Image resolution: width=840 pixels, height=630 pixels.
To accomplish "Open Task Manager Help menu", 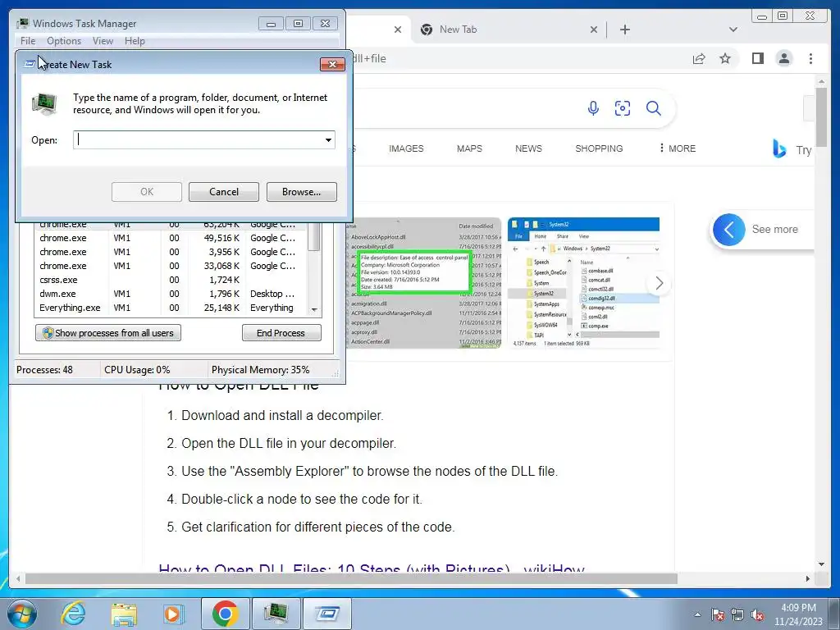I will 135,41.
